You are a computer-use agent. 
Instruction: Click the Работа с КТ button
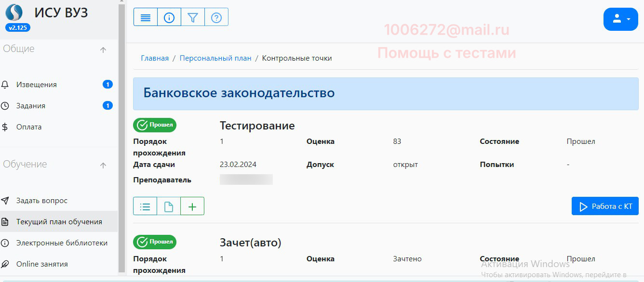[x=605, y=206]
